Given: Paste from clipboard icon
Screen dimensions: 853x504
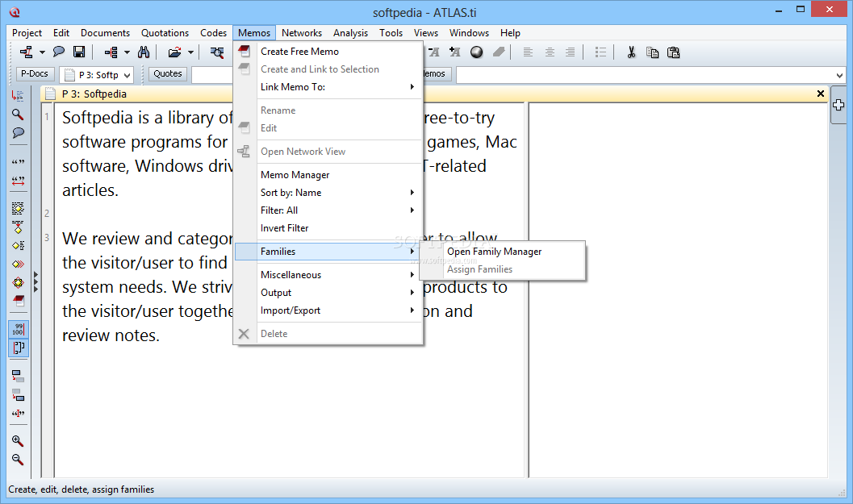Looking at the screenshot, I should [x=674, y=52].
